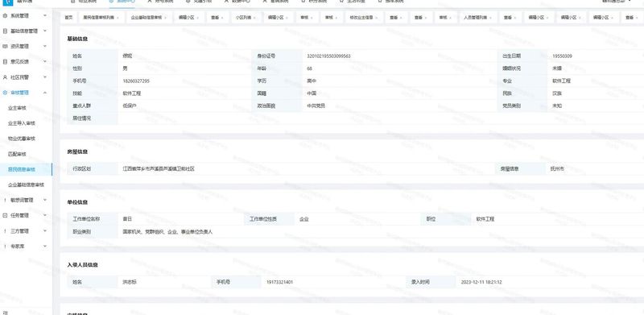Expand the 敏感词管理 menu chevron
The height and width of the screenshot is (315, 644).
pyautogui.click(x=45, y=201)
